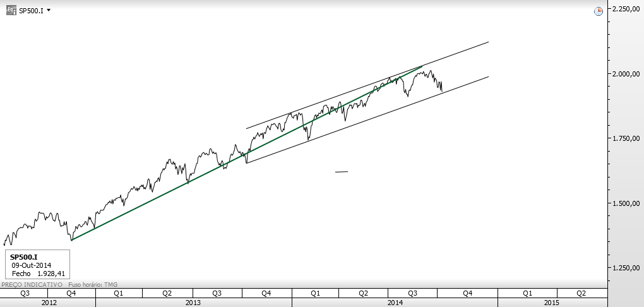Screen dimensions: 644x307
Task: Click the Q3 quarter of 2013 on the time axis
Action: coord(217,293)
